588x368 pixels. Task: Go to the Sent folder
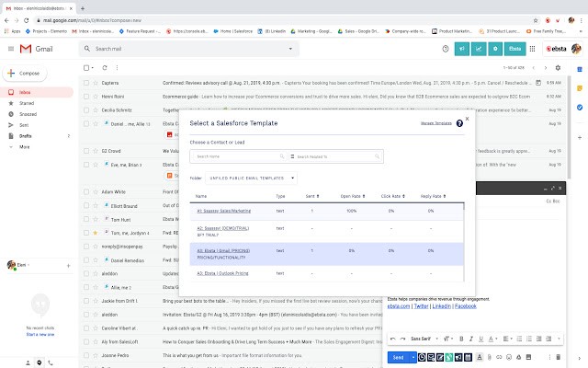click(x=24, y=124)
